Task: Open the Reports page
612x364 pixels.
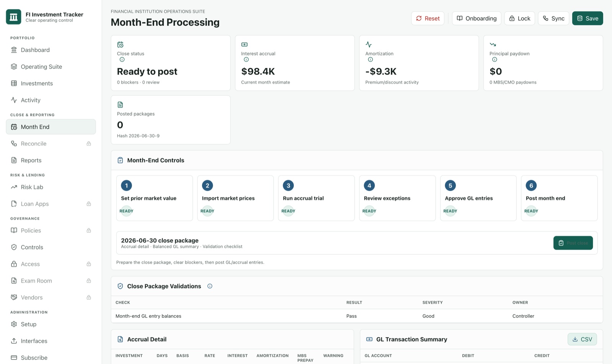Action: coord(51,160)
